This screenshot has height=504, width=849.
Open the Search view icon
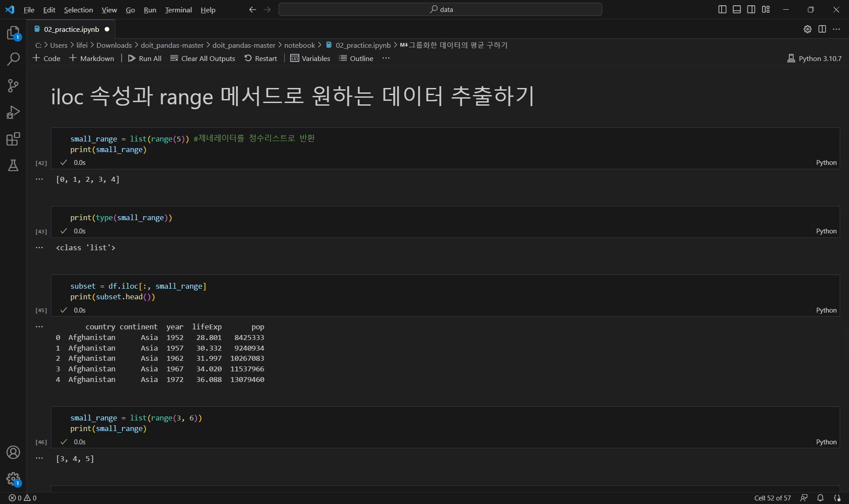pyautogui.click(x=13, y=59)
